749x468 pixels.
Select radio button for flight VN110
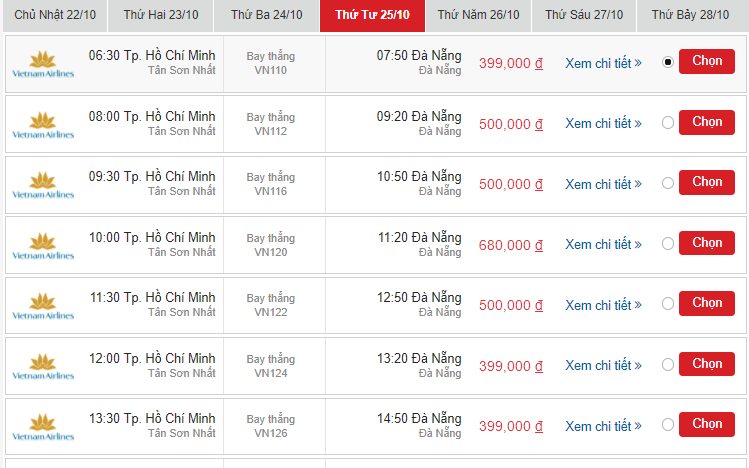(668, 62)
